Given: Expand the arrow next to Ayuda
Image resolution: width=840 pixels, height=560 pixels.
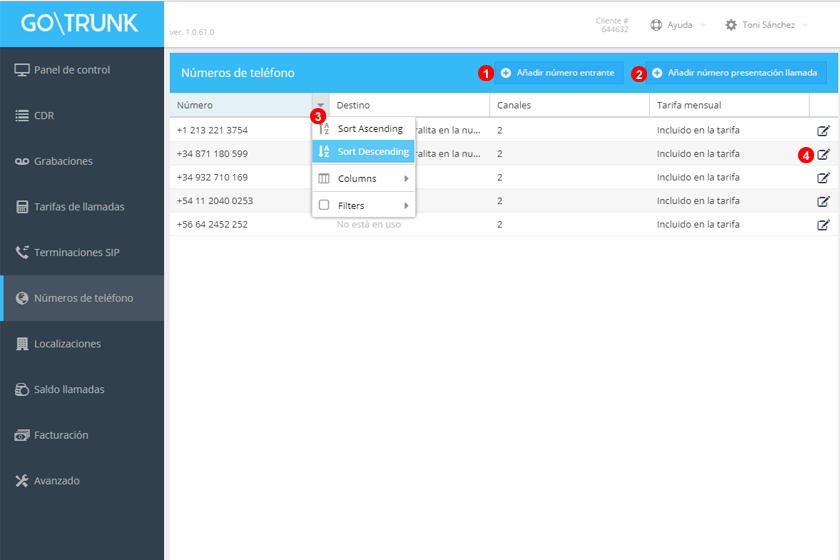Looking at the screenshot, I should coord(703,25).
